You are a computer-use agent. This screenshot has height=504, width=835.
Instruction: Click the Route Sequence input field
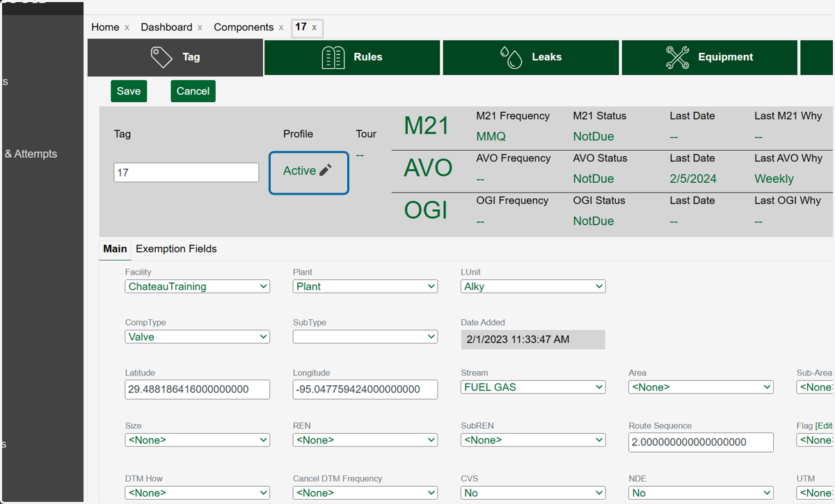701,442
